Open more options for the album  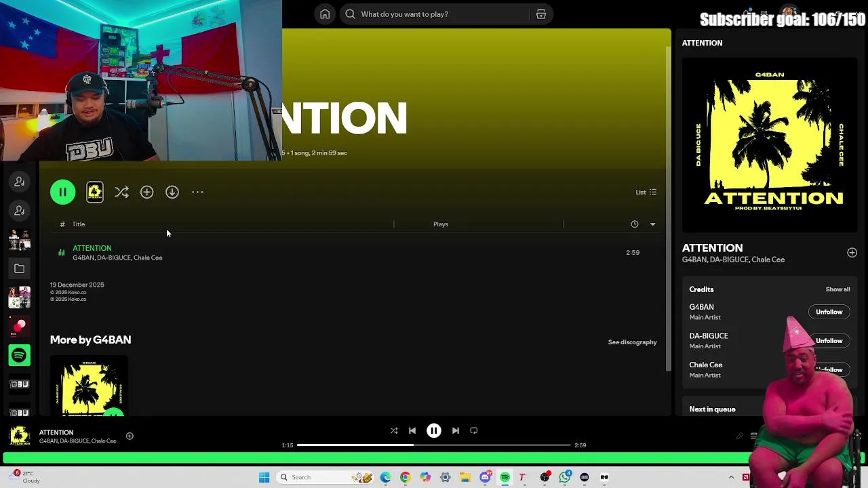(x=197, y=192)
